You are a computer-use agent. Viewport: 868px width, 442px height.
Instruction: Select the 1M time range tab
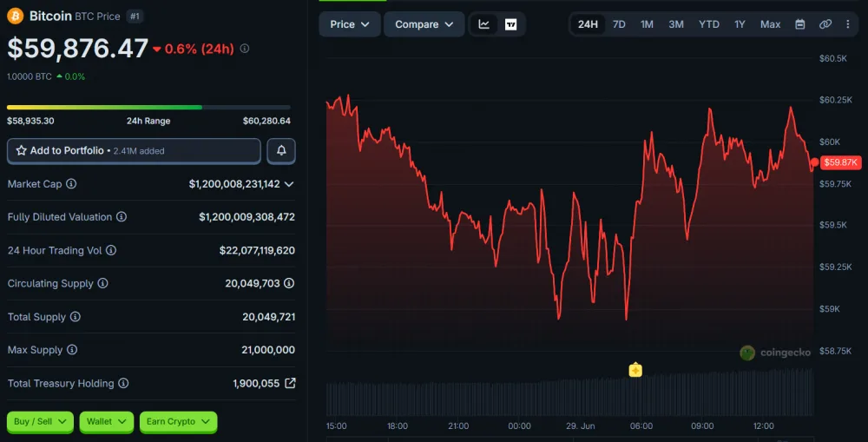click(x=648, y=24)
